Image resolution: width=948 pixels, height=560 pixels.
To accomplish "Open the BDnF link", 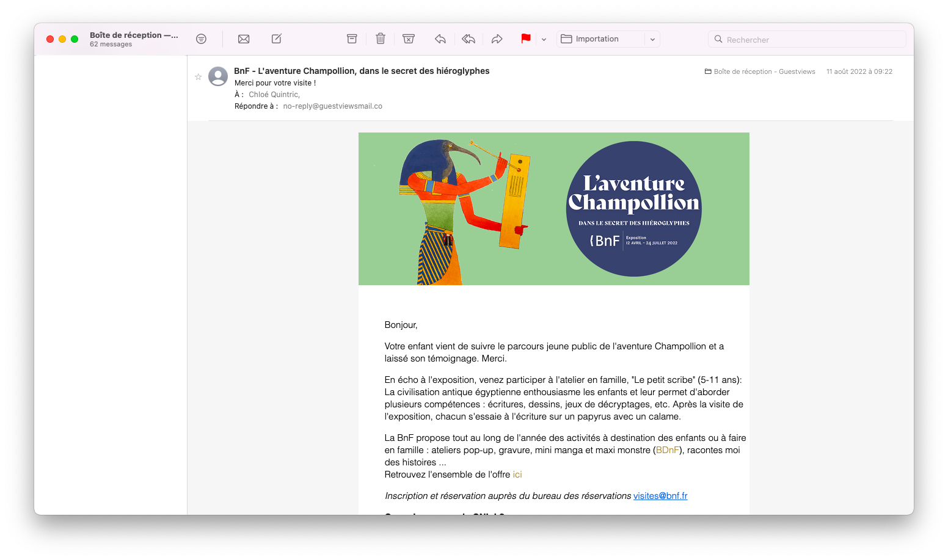I will pos(668,450).
